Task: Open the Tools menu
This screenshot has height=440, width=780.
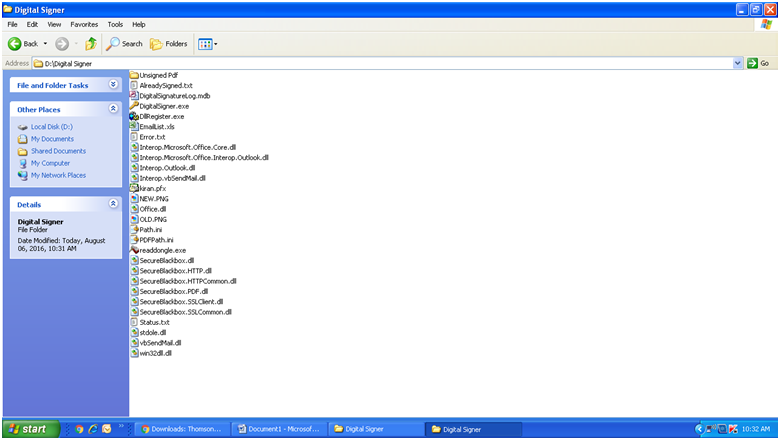Action: pos(115,24)
